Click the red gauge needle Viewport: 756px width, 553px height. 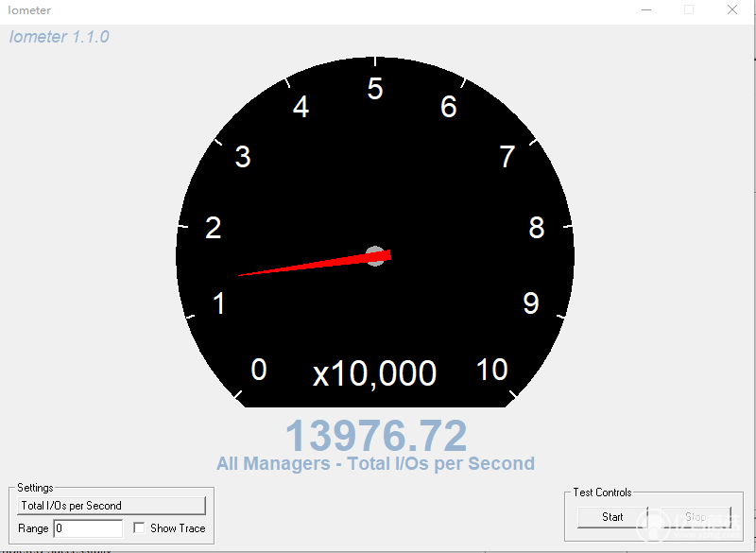click(315, 263)
